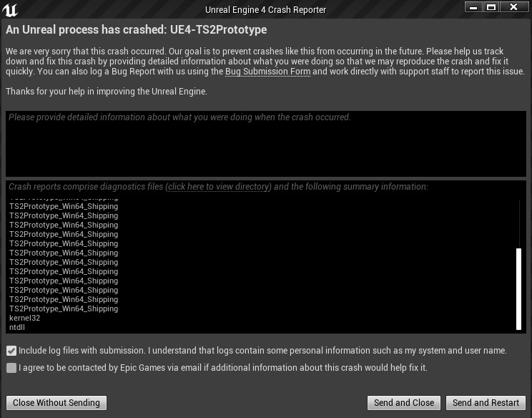Tick the agree to be contacted checkbox
The image size is (532, 418).
point(11,368)
